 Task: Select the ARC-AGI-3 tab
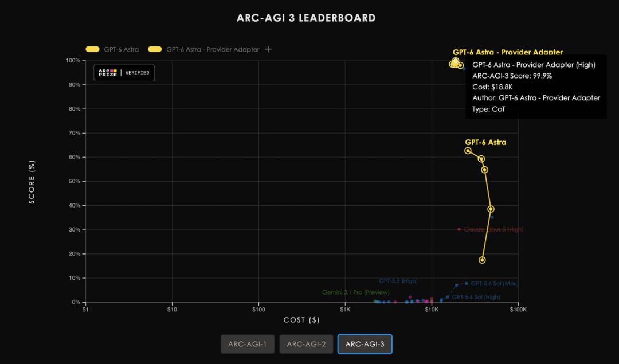pos(365,344)
